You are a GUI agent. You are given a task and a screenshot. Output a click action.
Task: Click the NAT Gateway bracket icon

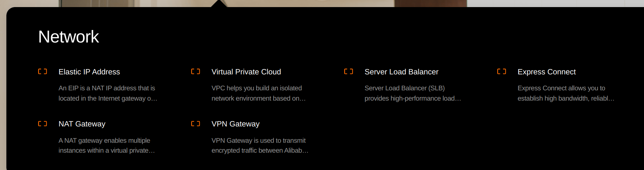pos(43,124)
